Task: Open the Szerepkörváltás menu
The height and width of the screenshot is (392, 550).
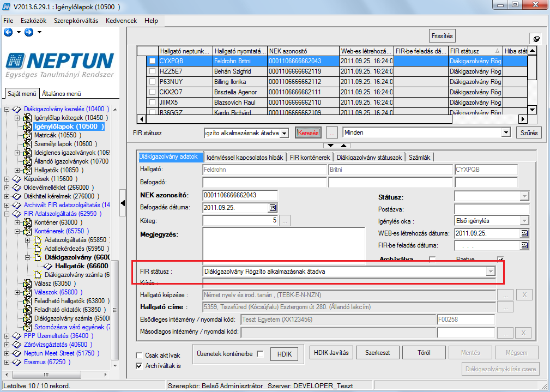Action: point(76,21)
